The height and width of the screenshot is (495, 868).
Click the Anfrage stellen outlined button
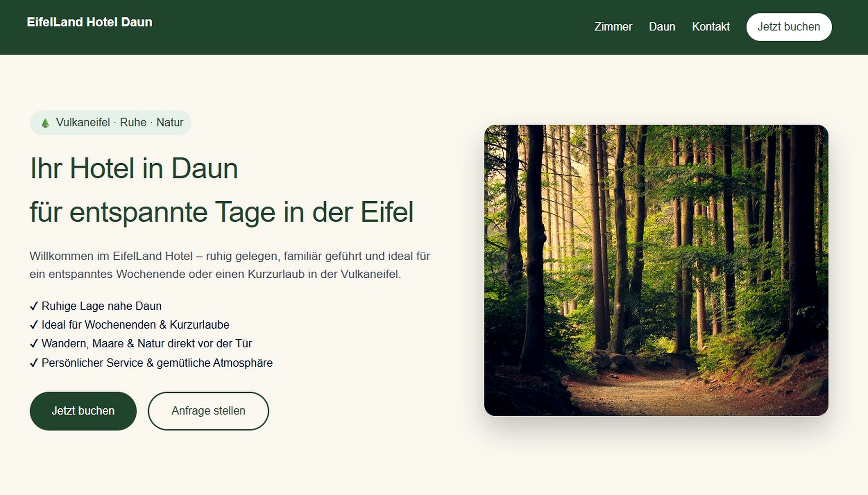(x=208, y=411)
